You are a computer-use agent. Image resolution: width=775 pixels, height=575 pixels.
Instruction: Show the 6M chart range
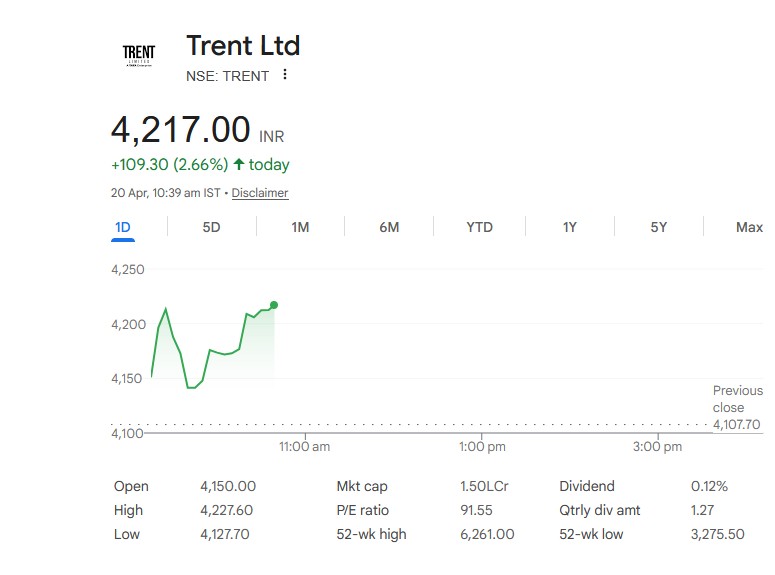[389, 228]
